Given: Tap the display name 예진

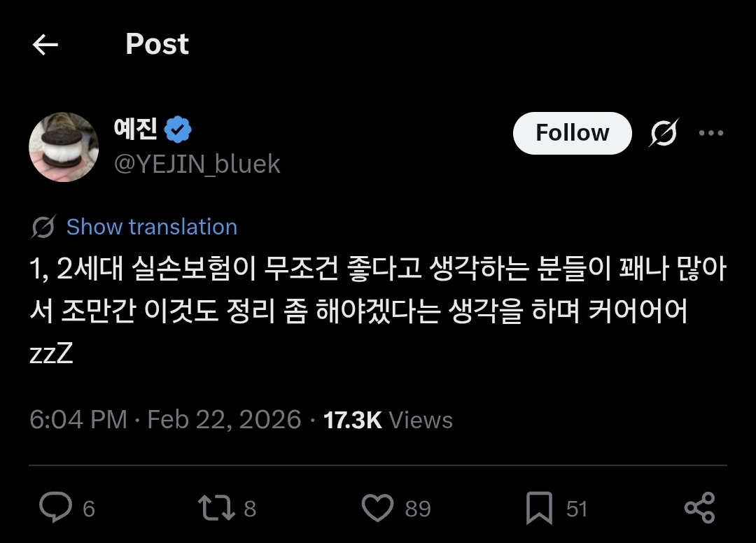Looking at the screenshot, I should point(135,130).
